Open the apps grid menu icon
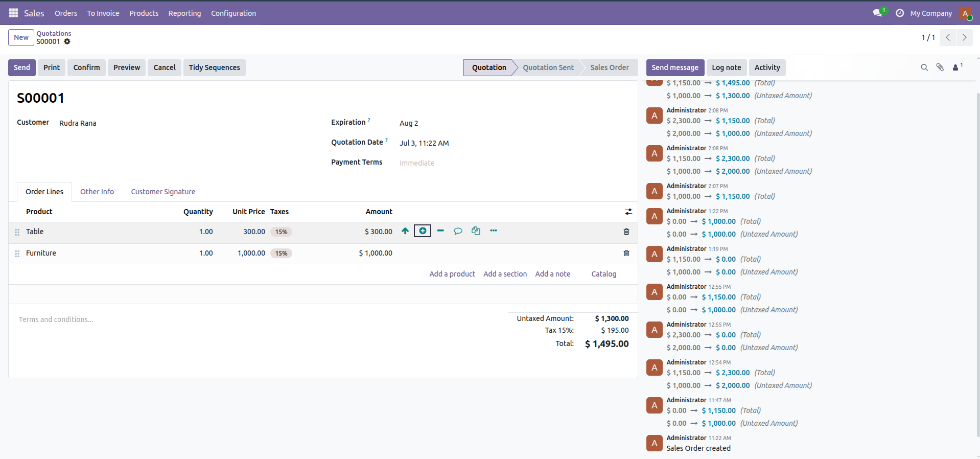The image size is (980, 459). pyautogui.click(x=14, y=13)
